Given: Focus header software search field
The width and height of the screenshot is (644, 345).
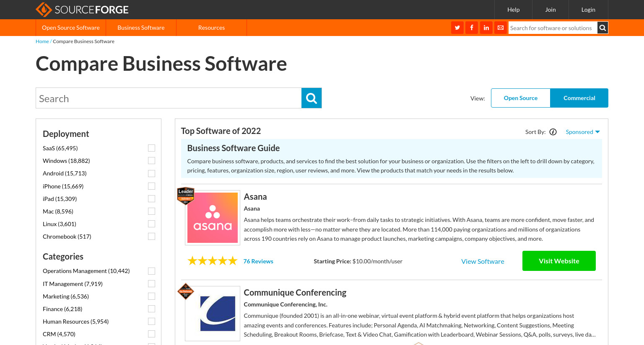Looking at the screenshot, I should (x=553, y=28).
